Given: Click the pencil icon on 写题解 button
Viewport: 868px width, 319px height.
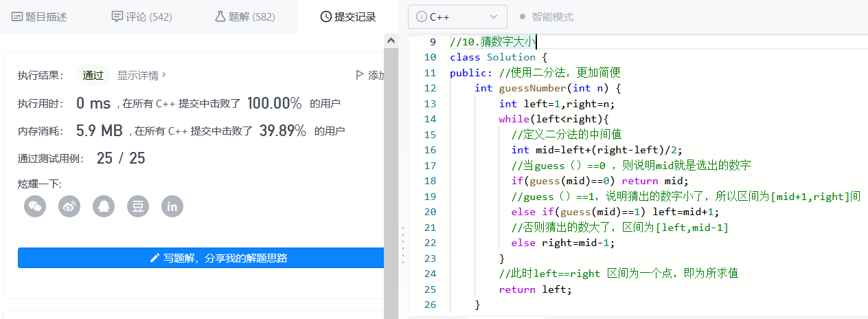Looking at the screenshot, I should point(155,258).
